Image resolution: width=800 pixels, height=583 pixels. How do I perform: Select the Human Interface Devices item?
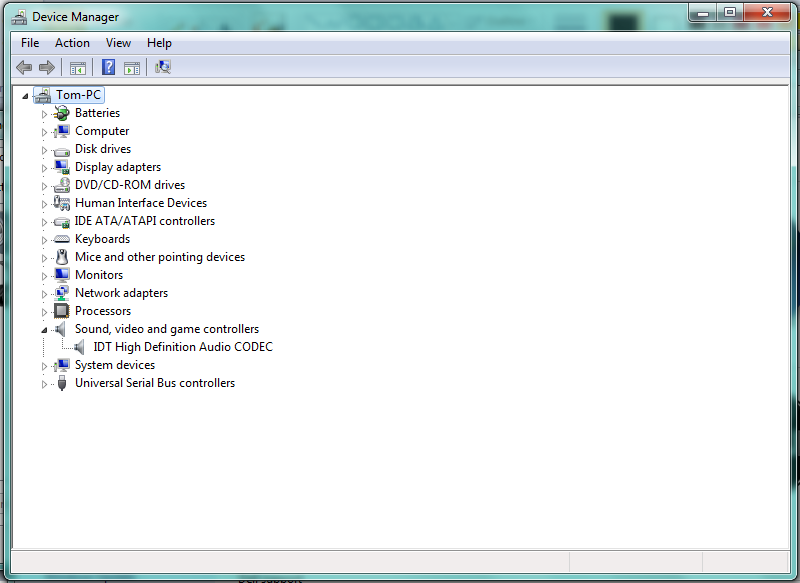(140, 203)
